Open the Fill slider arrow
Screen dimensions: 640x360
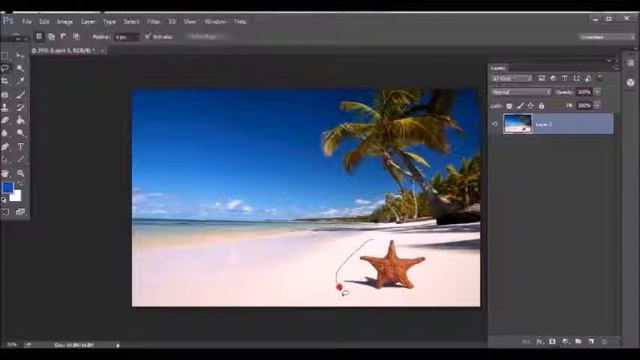[x=597, y=105]
